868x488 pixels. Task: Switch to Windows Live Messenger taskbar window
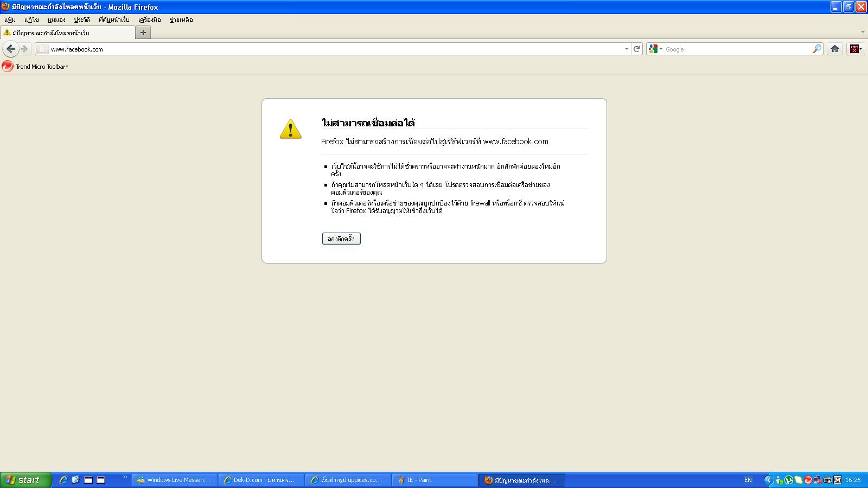(174, 480)
